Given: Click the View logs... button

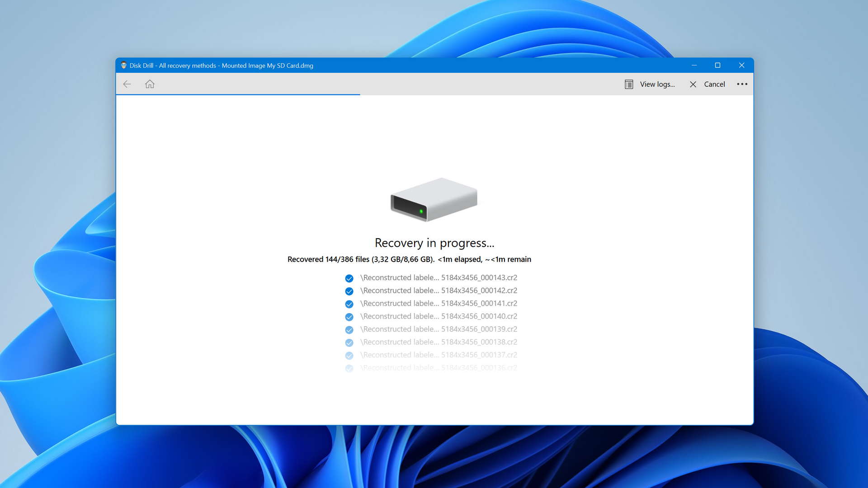Looking at the screenshot, I should [650, 84].
